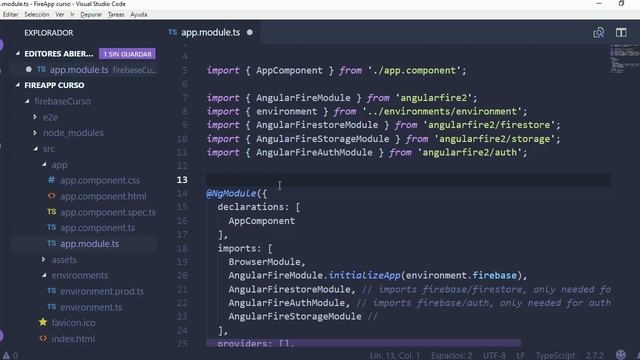This screenshot has width=640, height=360.
Task: Click unsaved dot beside app.module.ts in open editors
Action: pos(29,69)
